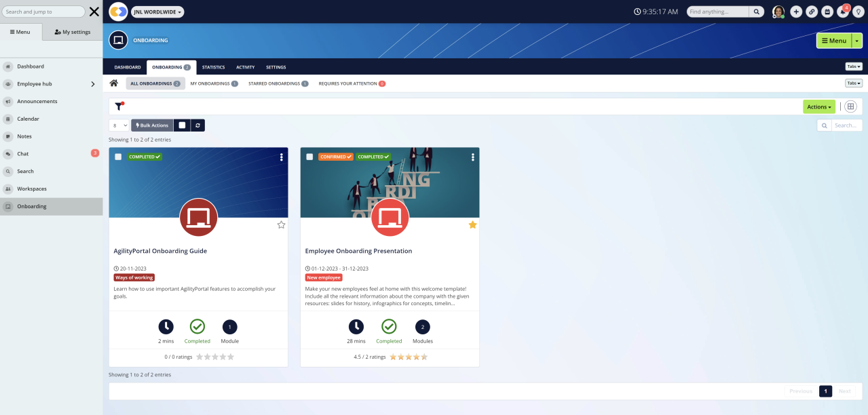
Task: Check the AgilityPortal Onboarding Guide card checkbox
Action: click(117, 156)
